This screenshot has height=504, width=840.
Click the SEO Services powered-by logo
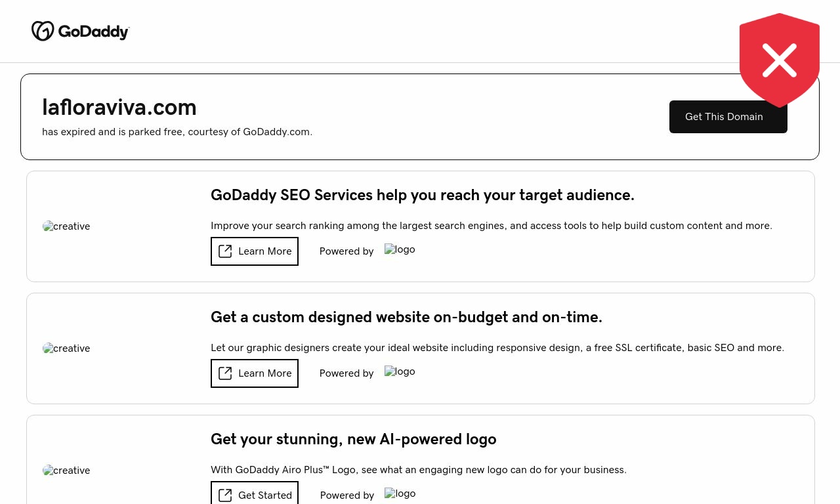(x=400, y=249)
